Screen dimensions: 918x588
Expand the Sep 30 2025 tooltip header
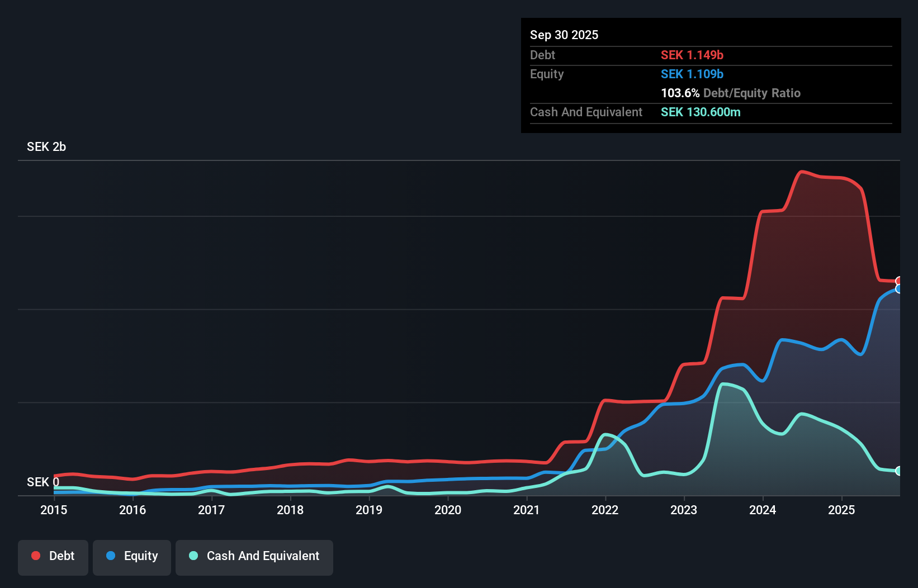click(564, 35)
